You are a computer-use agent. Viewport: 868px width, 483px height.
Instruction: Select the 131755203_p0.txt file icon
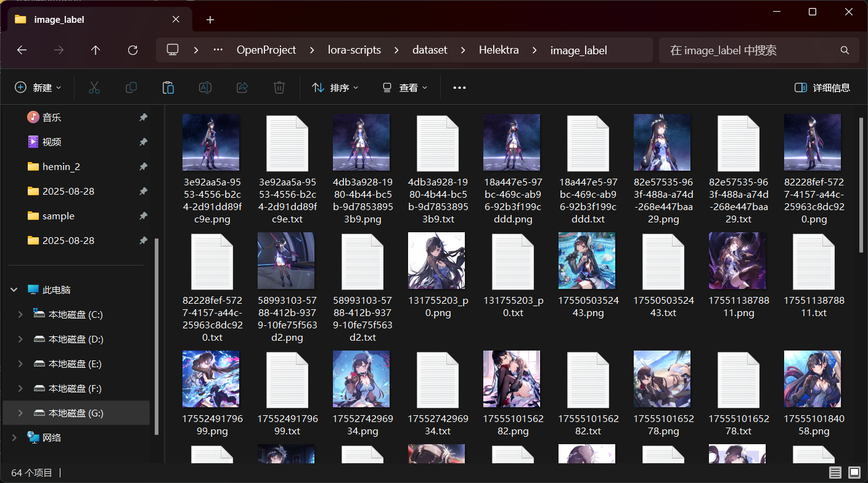[x=512, y=261]
